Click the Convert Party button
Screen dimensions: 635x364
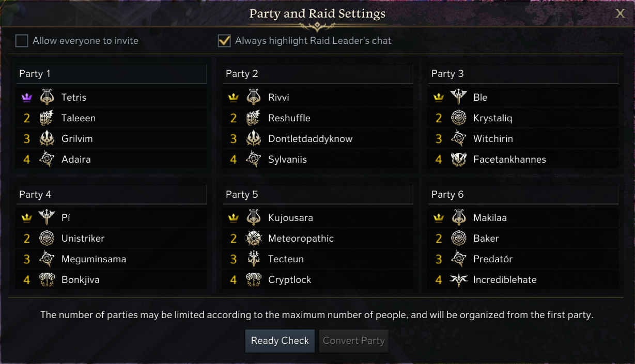(354, 341)
